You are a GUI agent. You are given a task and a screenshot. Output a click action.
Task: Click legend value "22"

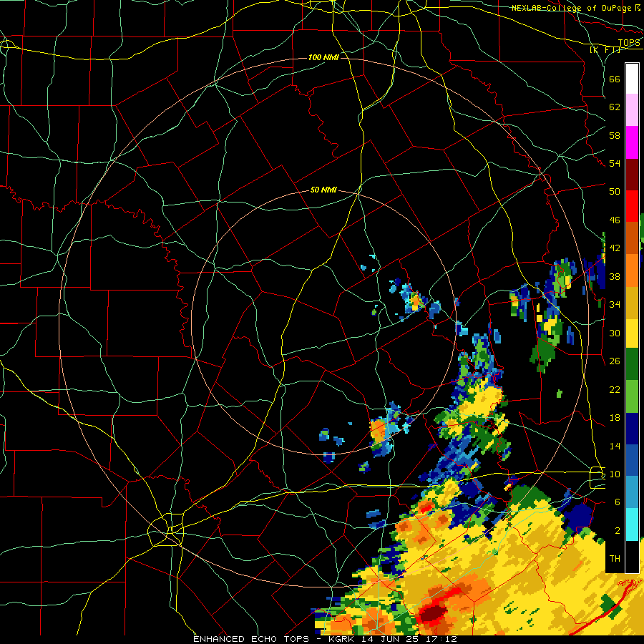(615, 390)
